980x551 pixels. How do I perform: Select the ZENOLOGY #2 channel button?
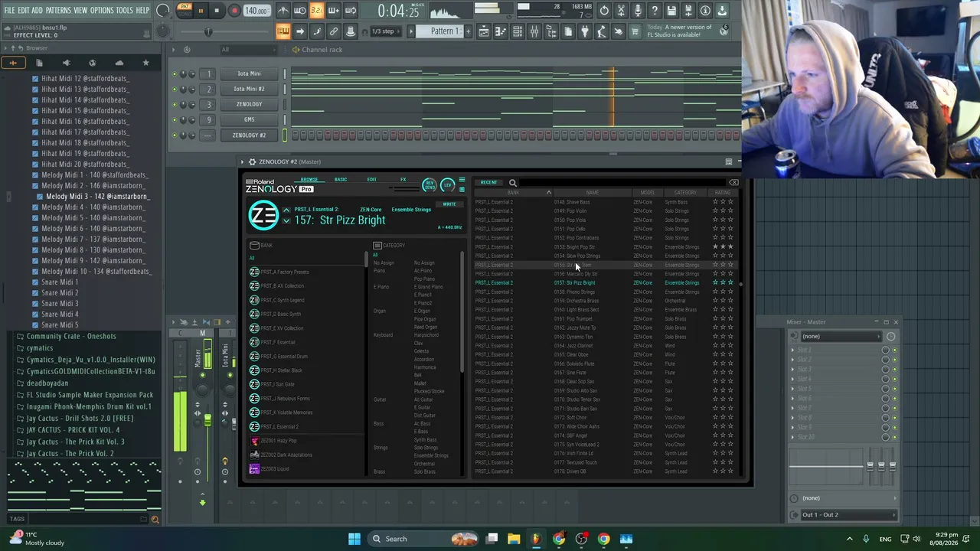point(249,135)
